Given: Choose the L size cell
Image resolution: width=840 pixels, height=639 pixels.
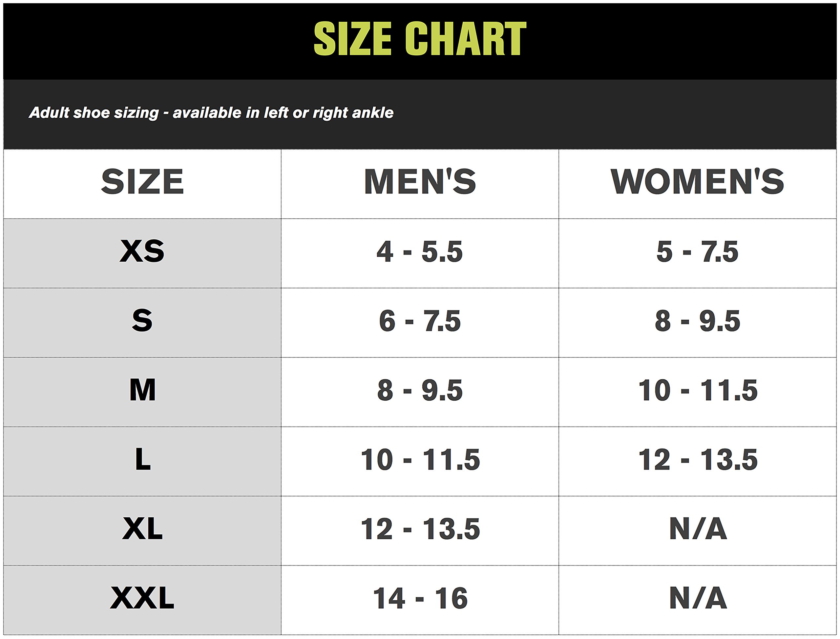Looking at the screenshot, I should [x=142, y=459].
